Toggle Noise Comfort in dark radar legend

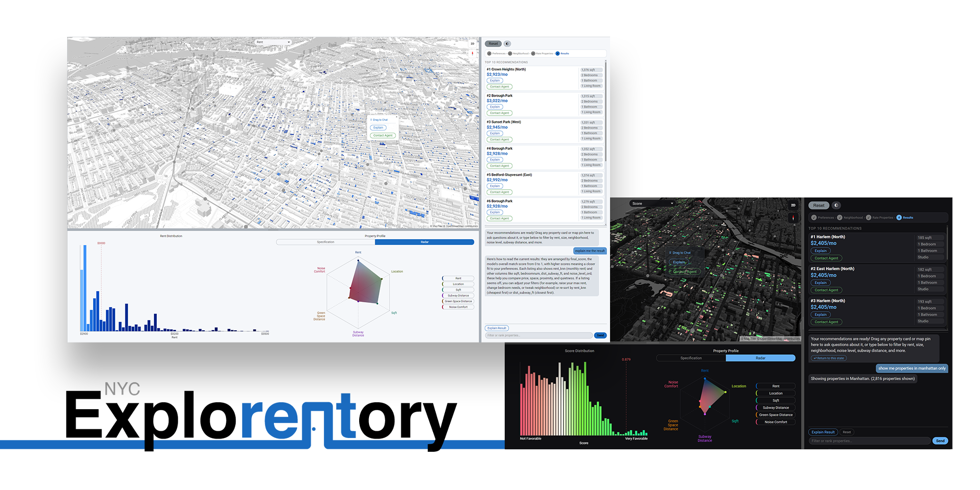(x=776, y=422)
